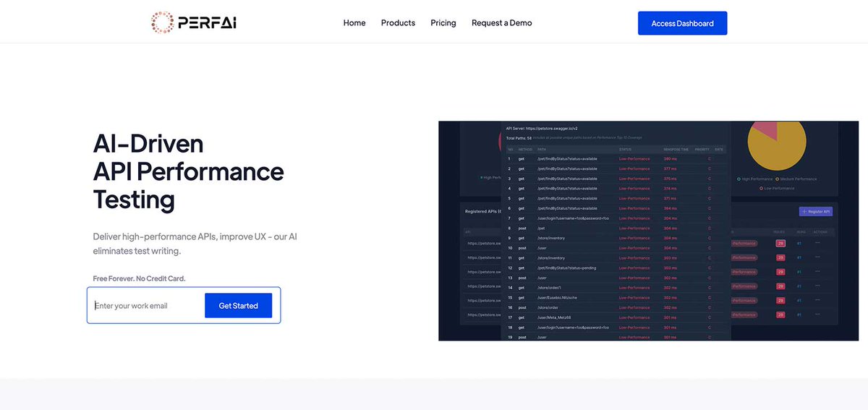Click the 'AI-Driven API Performance Testing' heading

coord(188,171)
